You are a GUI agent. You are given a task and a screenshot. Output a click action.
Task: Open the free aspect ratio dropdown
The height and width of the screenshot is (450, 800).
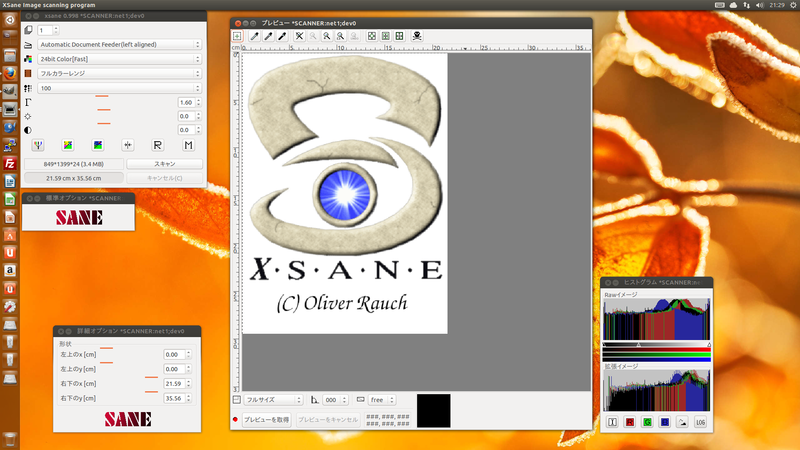382,399
